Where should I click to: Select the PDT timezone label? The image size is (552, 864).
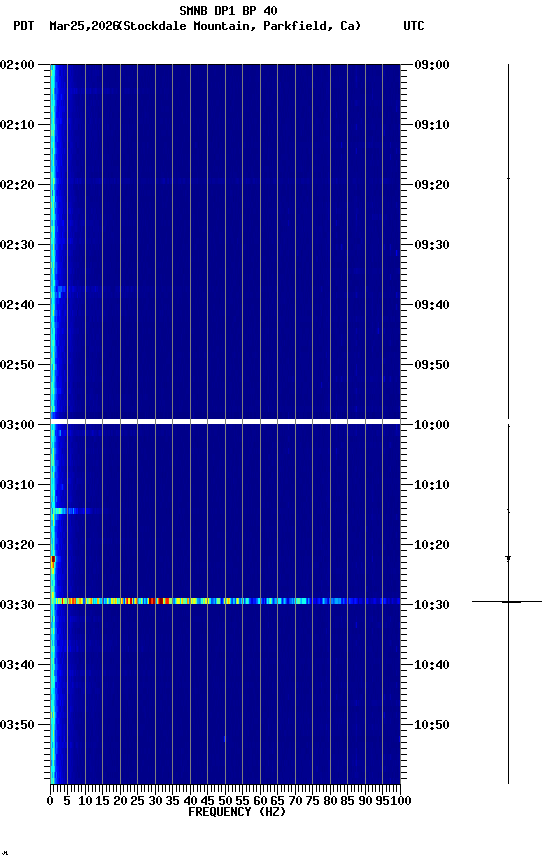tap(24, 26)
